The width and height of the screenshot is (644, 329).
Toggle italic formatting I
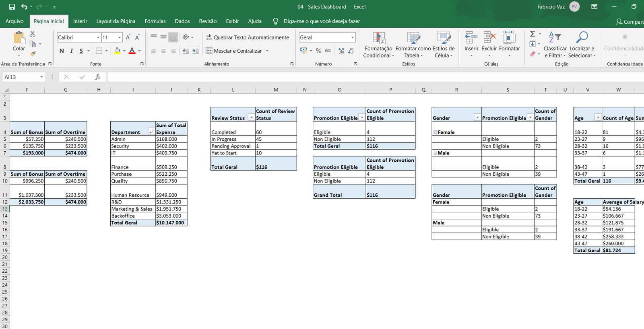72,51
